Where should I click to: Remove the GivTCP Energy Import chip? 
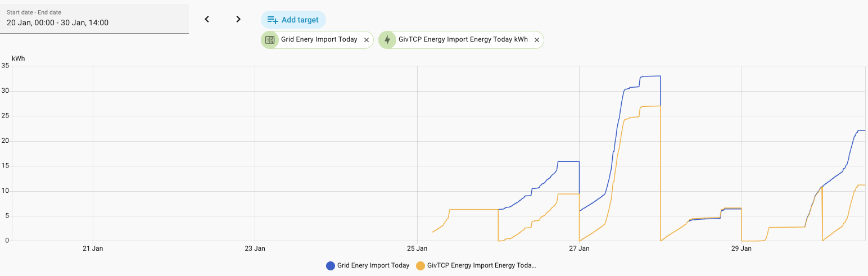(x=537, y=40)
